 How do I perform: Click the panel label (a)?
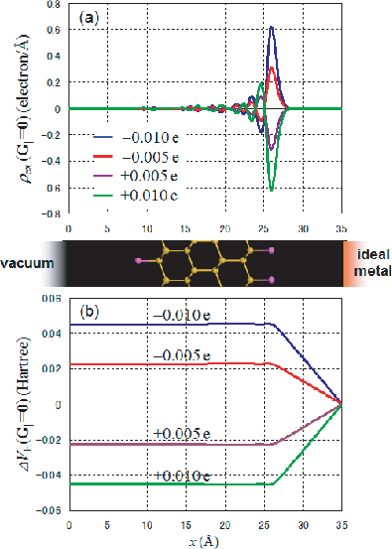click(89, 18)
